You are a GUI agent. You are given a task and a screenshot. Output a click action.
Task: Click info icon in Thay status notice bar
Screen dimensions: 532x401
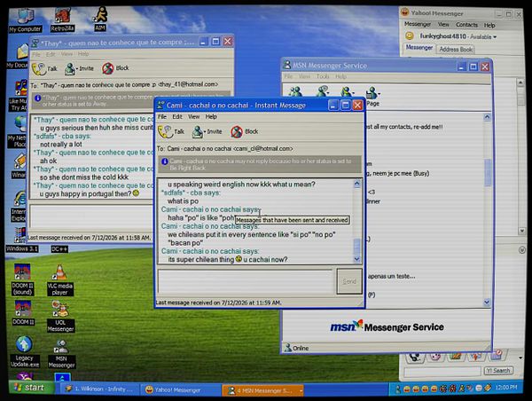tap(37, 98)
